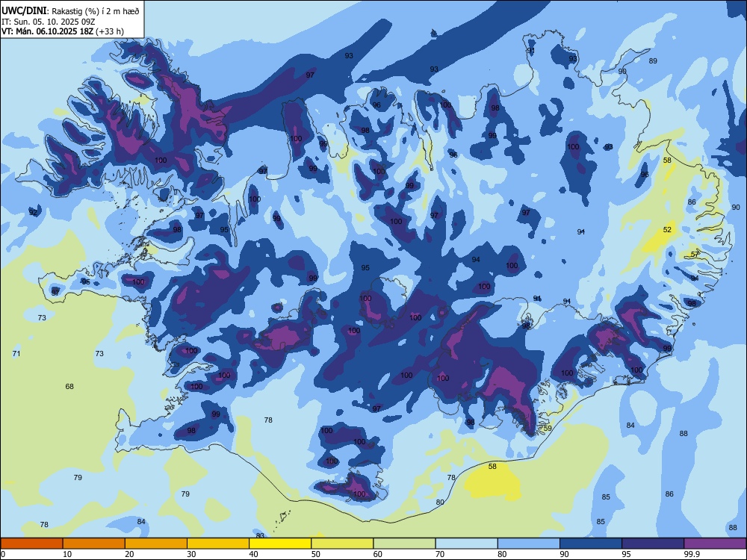Click the 80–90 medium blue legend swatch
Screen dimensions: 747x560
pyautogui.click(x=529, y=544)
